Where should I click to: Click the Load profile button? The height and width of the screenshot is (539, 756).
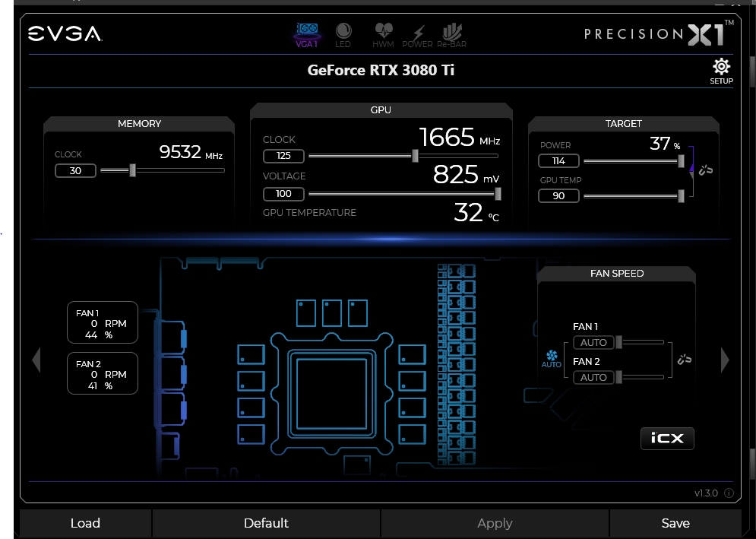[x=85, y=523]
